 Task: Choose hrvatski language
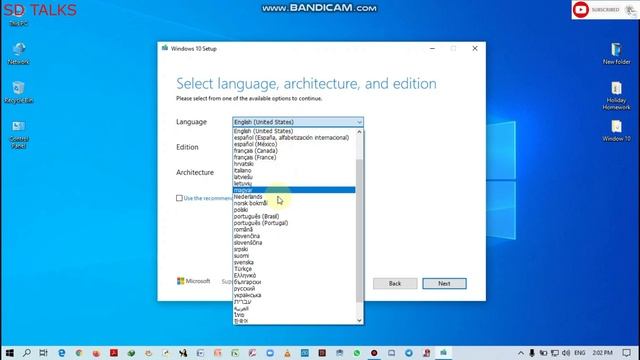294,164
